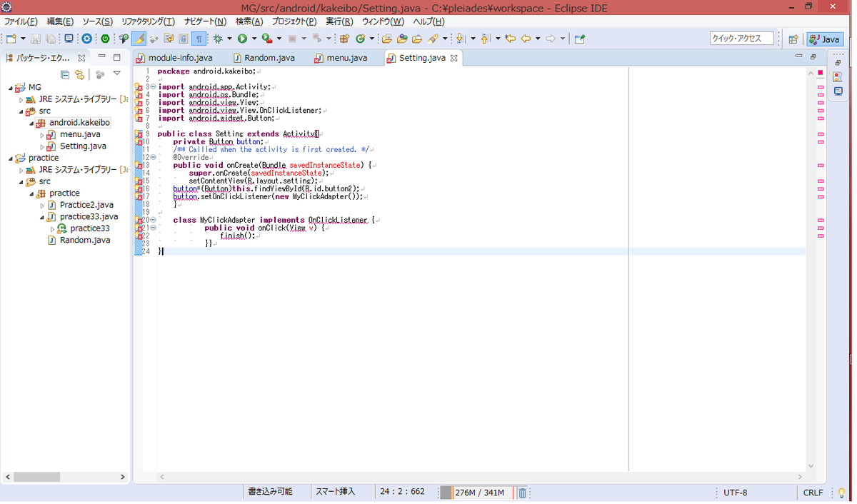Collapse the practice project node
The height and width of the screenshot is (504, 857).
pos(11,158)
